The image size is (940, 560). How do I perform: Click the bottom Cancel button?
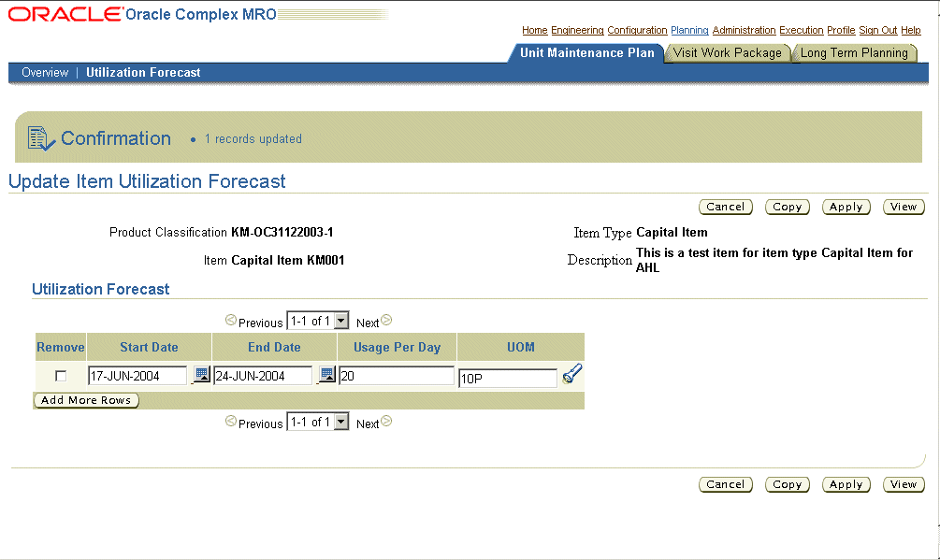[x=726, y=484]
